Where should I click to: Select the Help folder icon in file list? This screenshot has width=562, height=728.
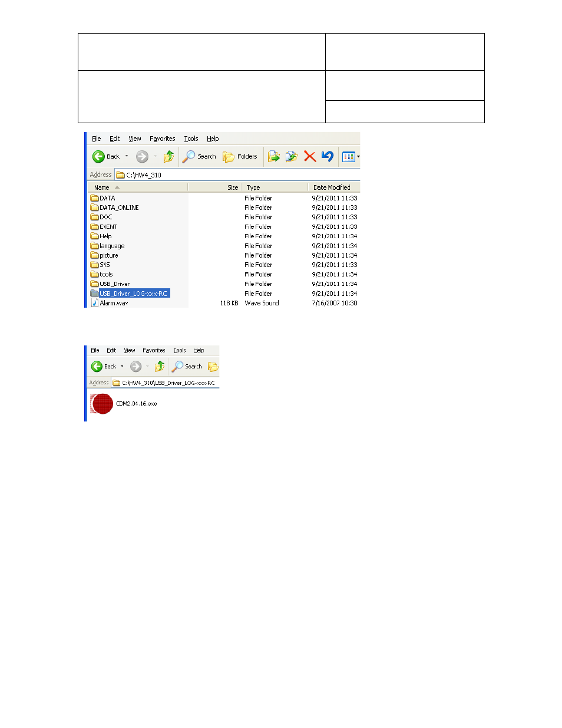click(x=94, y=236)
